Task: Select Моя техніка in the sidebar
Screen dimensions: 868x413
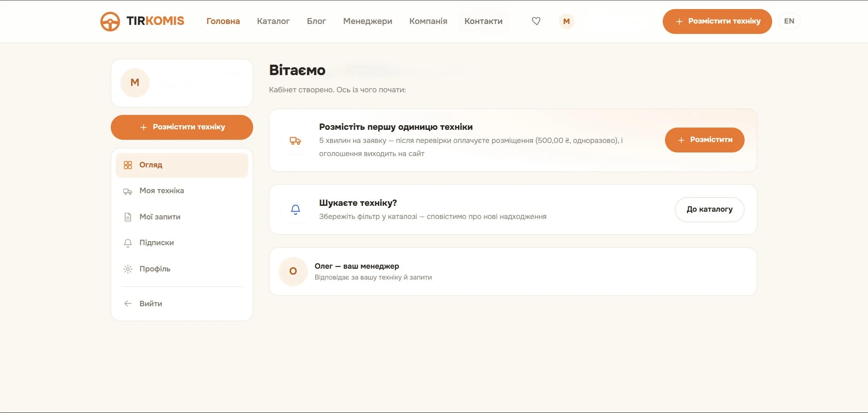Action: click(182, 191)
